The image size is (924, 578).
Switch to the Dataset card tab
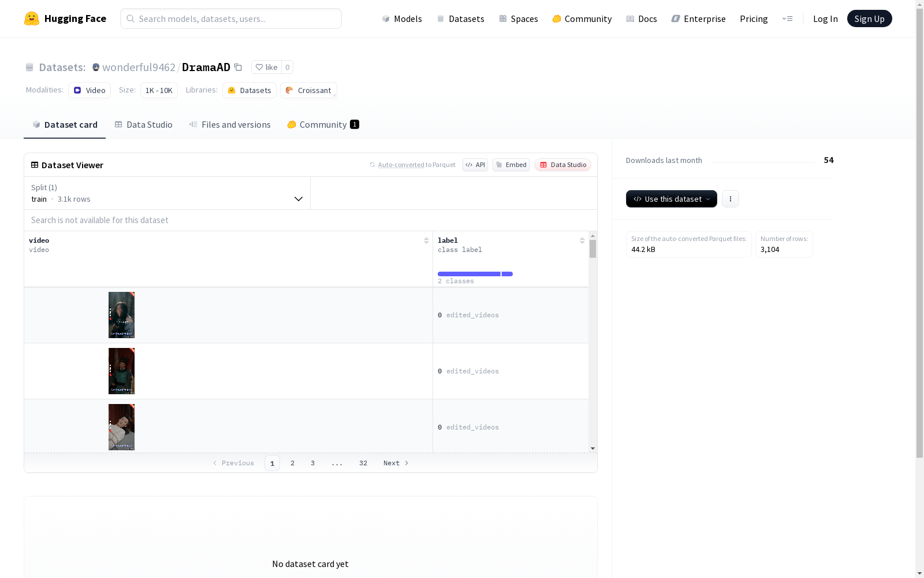(65, 124)
